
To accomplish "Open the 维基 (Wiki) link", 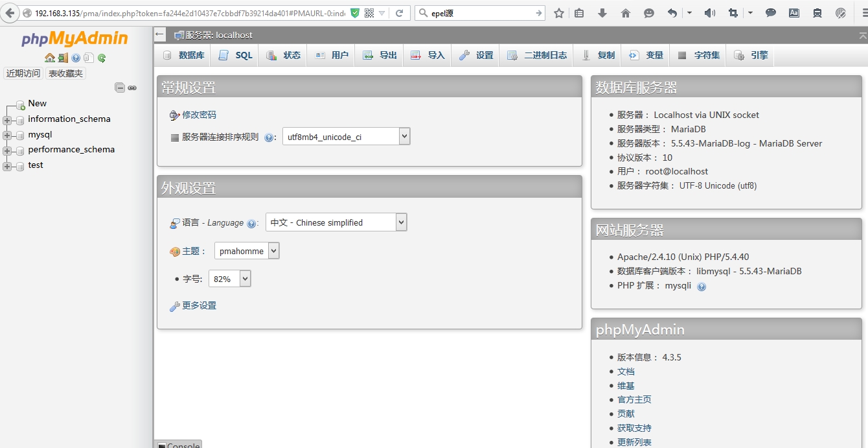I will pos(626,386).
